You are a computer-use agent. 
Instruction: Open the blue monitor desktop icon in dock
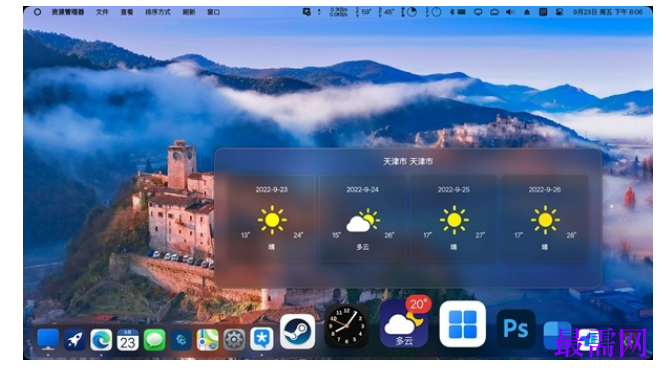tap(48, 339)
